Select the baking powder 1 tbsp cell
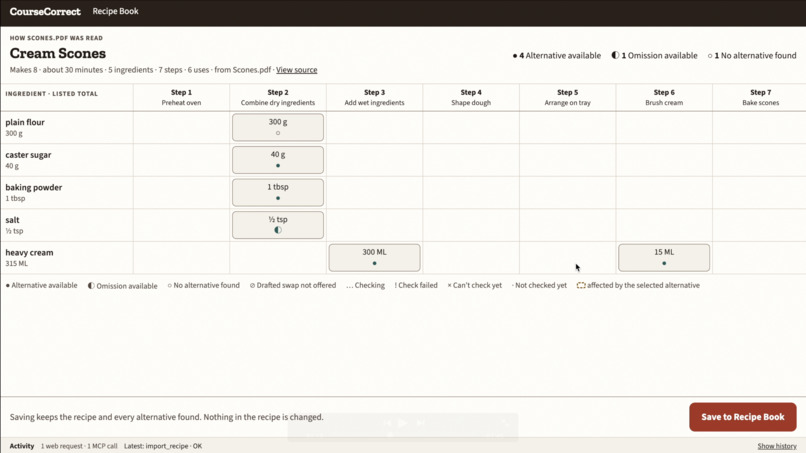 (x=278, y=192)
